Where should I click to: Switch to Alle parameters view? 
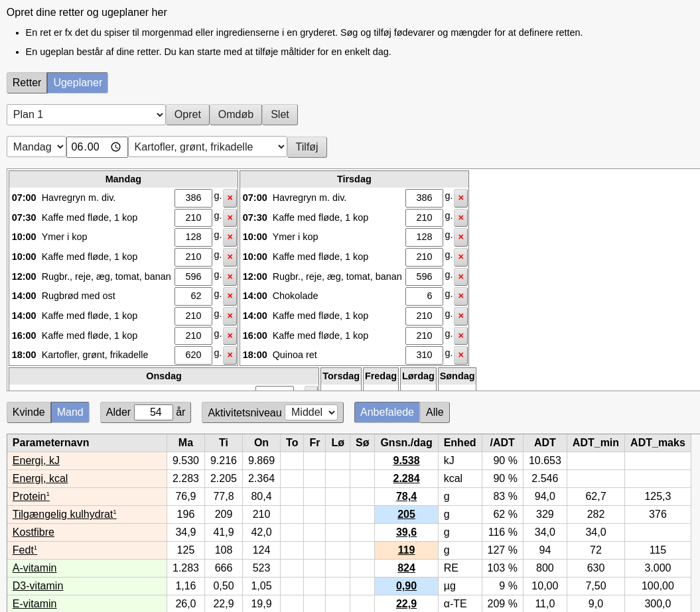[435, 412]
